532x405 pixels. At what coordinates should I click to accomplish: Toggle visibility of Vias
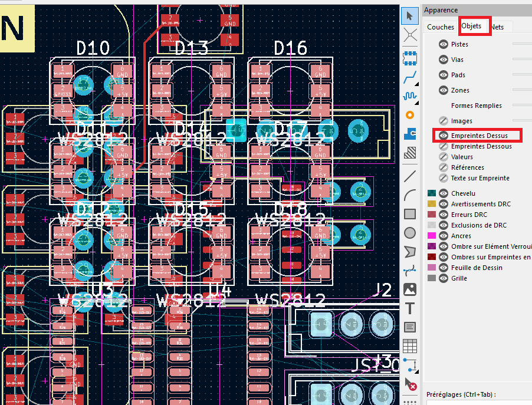tap(443, 60)
